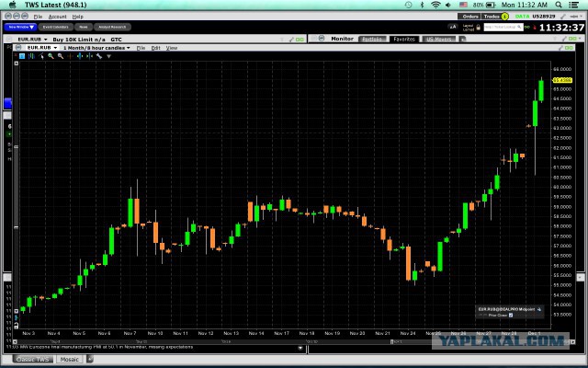Select the blue-green line tool
Viewport: 588px width, 368px height.
[x=89, y=56]
